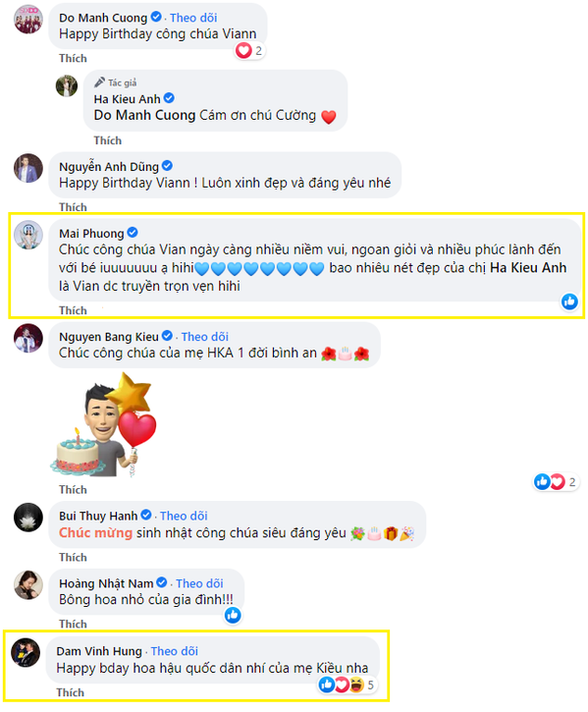View reactions on Dam Vinh Hung's comment
This screenshot has height=712, width=588.
347,685
